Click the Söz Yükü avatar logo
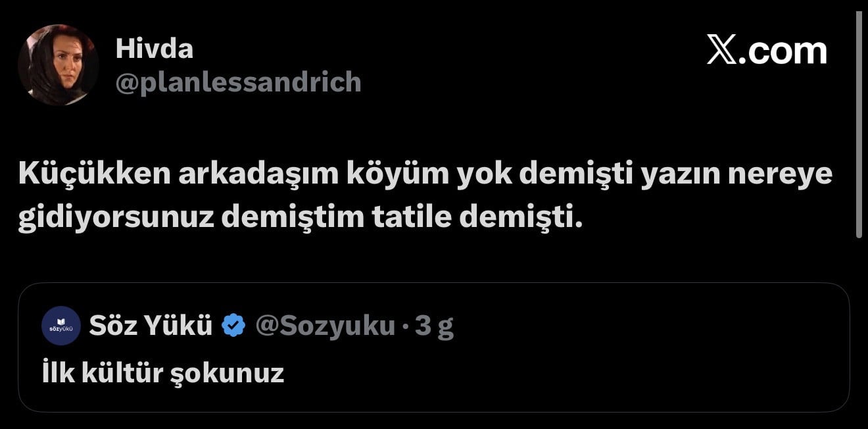Screen dimensions: 868x429 (61, 326)
